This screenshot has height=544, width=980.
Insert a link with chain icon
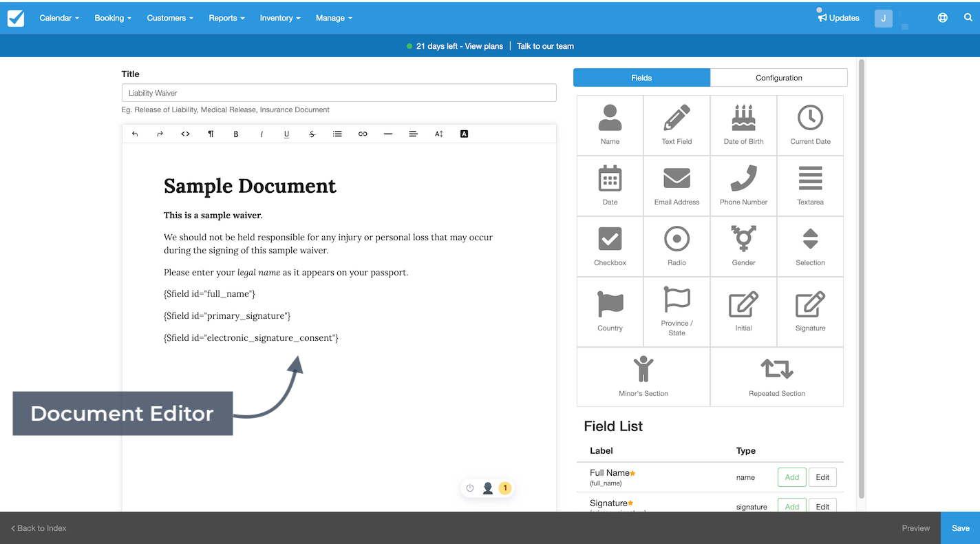click(363, 134)
